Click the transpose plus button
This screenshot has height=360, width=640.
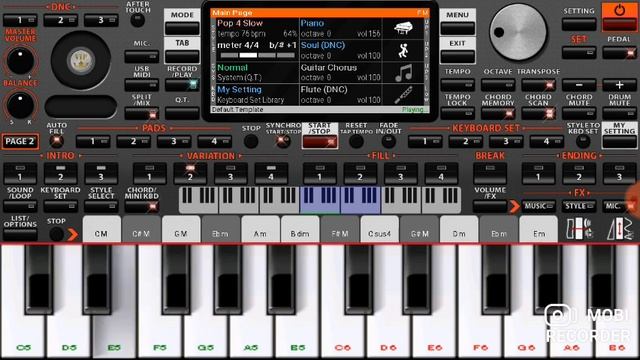tap(619, 85)
